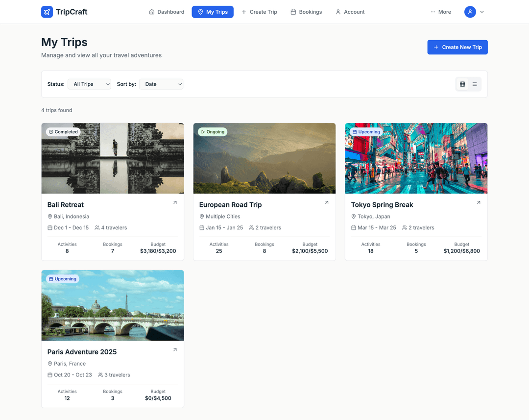
Task: Open the European Road Trip external link arrow
Action: pyautogui.click(x=327, y=202)
